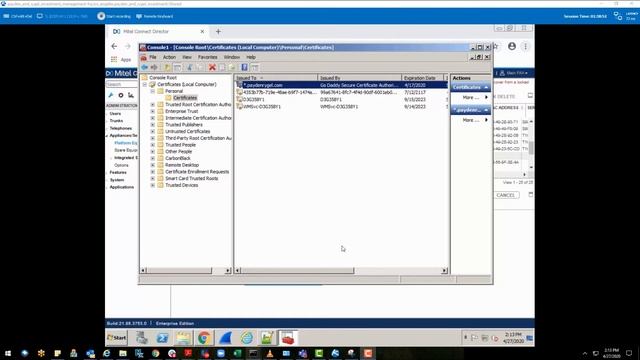Screen dimensions: 640x360
Task: Open the Action menu in Console1
Action: [x=169, y=57]
